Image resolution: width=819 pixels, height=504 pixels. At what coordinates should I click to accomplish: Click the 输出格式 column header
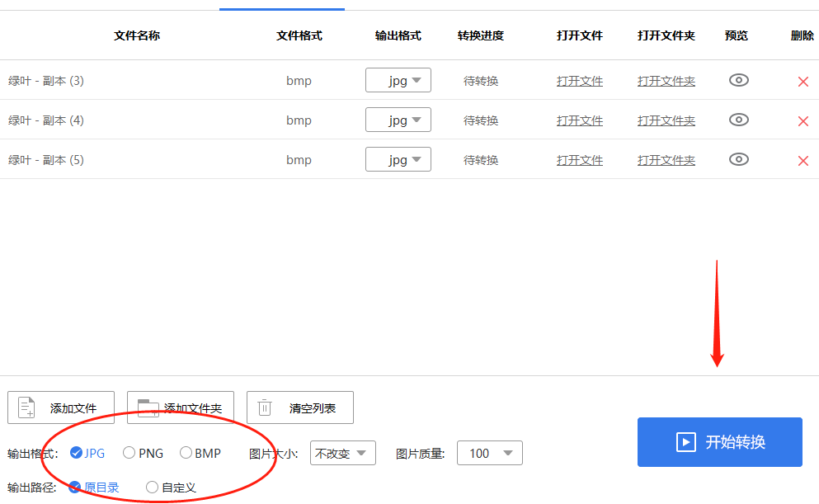[x=398, y=35]
